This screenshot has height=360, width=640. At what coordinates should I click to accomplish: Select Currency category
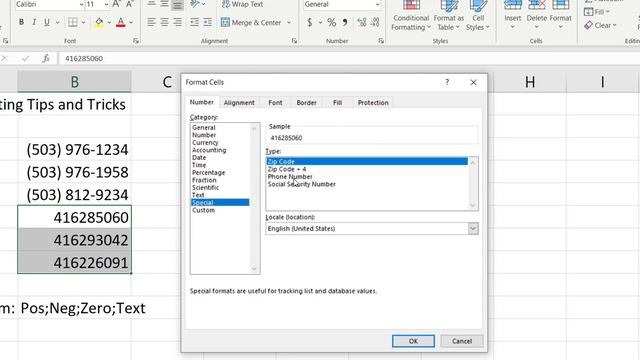(205, 142)
